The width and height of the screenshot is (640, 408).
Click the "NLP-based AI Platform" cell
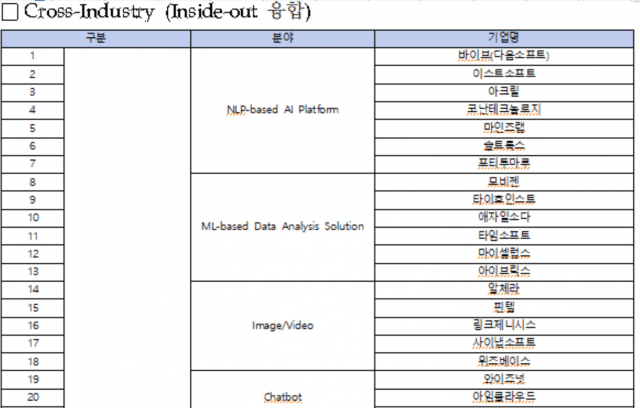coord(282,110)
